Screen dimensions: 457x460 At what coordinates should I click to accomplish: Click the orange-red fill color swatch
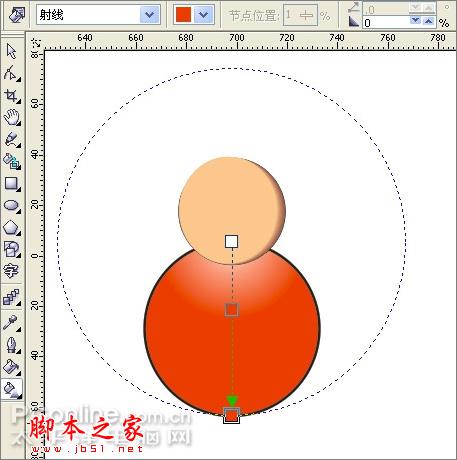point(183,15)
